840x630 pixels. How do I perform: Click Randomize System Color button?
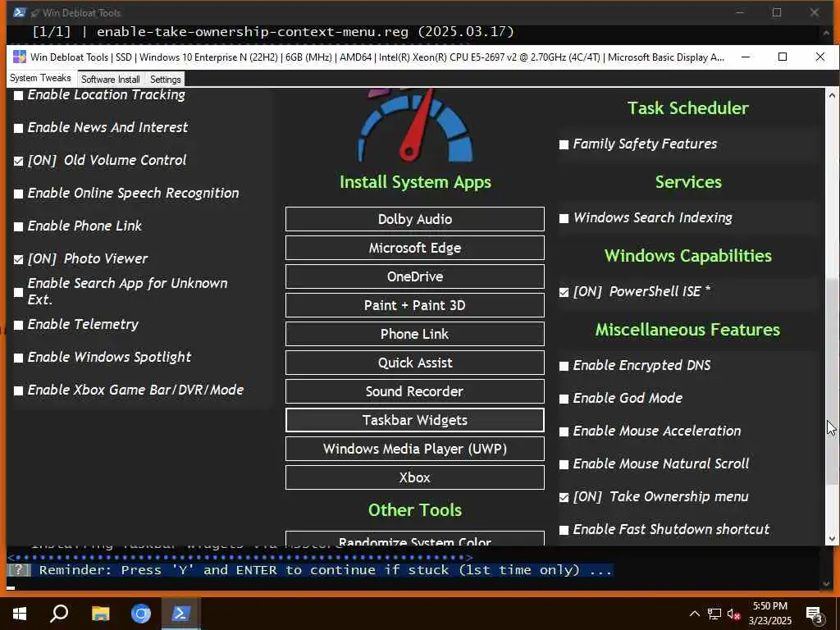coord(414,538)
